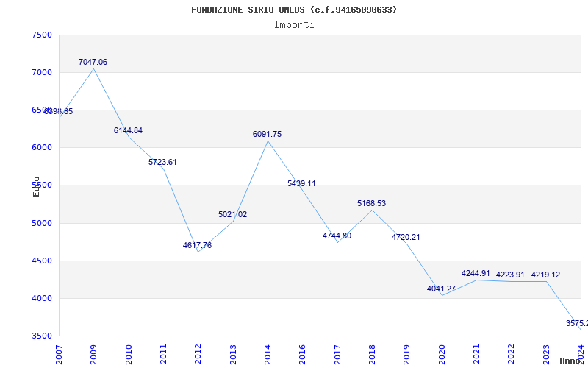Click the 4041.27 data point label
The width and height of the screenshot is (588, 368).
point(441,289)
